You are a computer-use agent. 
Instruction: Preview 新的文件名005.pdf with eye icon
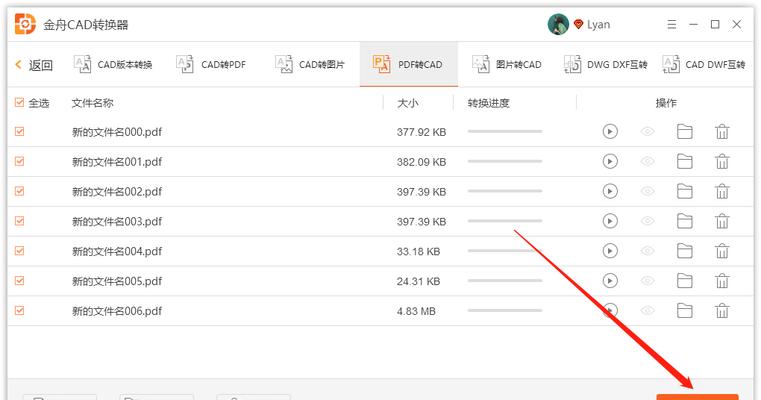click(x=647, y=281)
